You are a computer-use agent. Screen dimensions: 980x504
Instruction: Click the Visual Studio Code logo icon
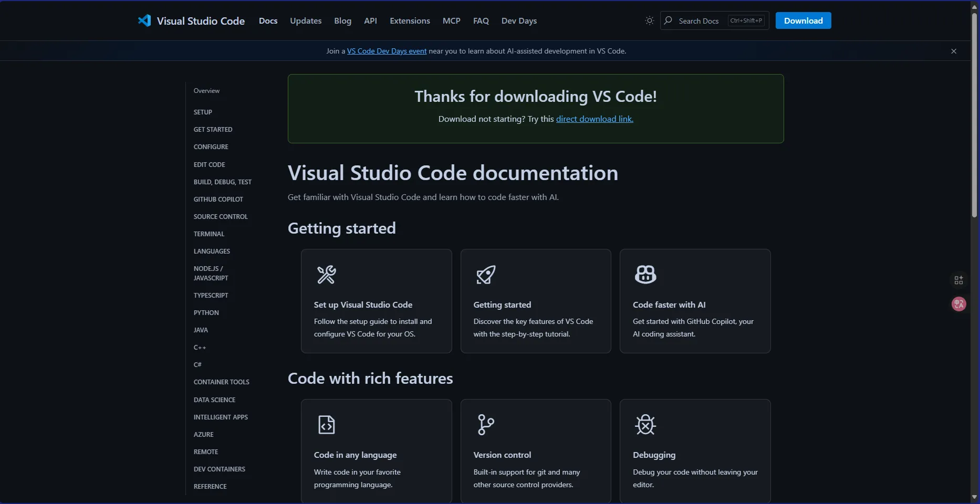[x=144, y=20]
